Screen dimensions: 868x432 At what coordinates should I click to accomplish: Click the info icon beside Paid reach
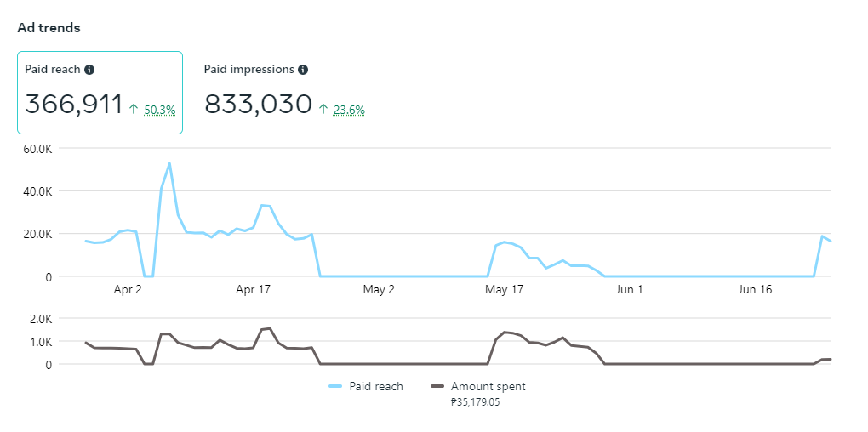[x=89, y=70]
